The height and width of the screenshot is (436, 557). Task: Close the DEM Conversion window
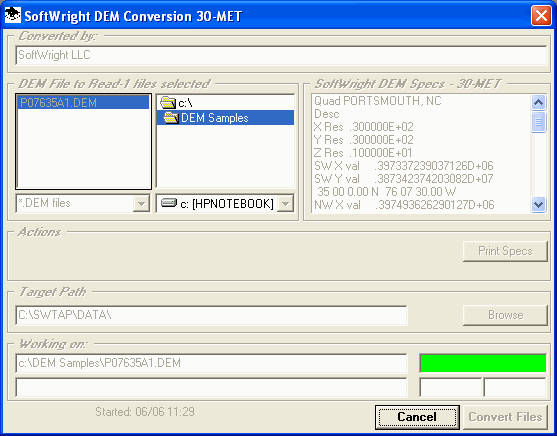point(541,16)
